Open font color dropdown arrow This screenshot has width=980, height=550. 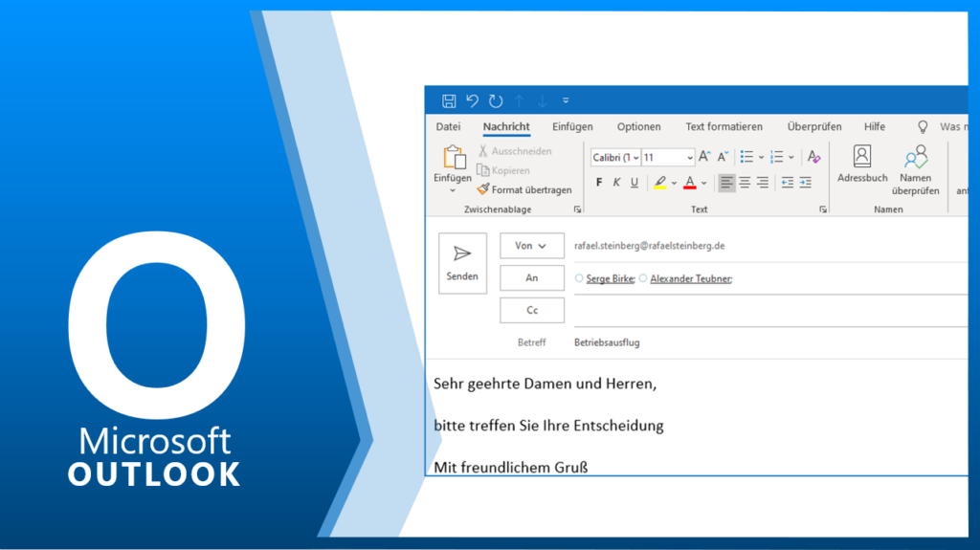point(703,183)
